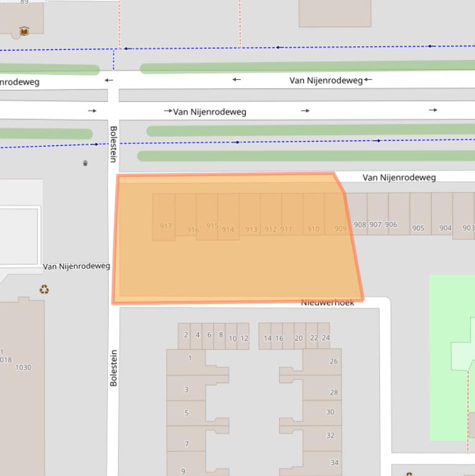
Task: Click the recycling point icon
Action: click(44, 289)
